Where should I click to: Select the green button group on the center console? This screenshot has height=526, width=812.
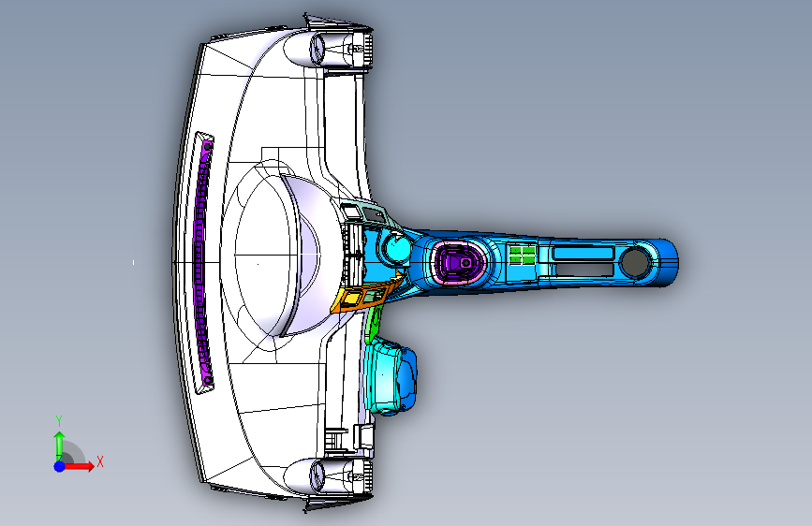[522, 256]
